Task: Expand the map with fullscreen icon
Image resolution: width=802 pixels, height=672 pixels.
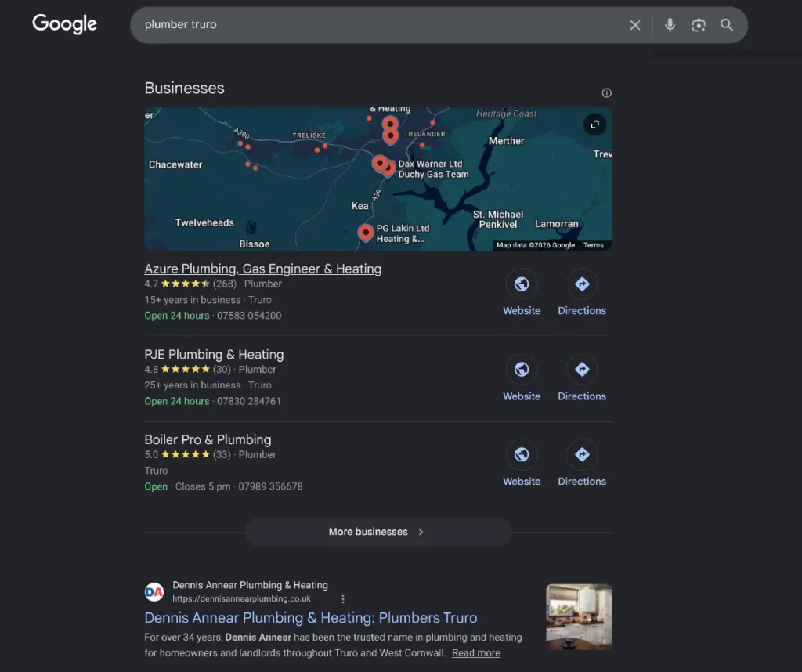Action: pyautogui.click(x=594, y=125)
